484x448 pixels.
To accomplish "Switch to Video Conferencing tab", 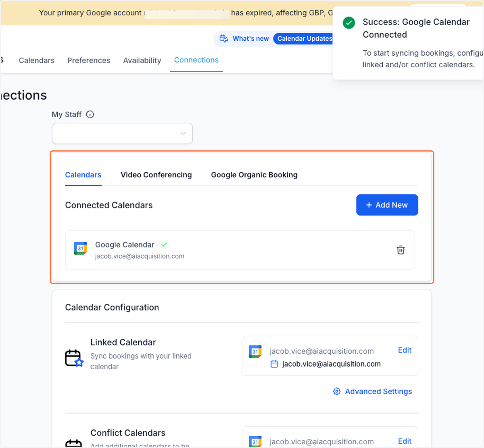I will 156,175.
